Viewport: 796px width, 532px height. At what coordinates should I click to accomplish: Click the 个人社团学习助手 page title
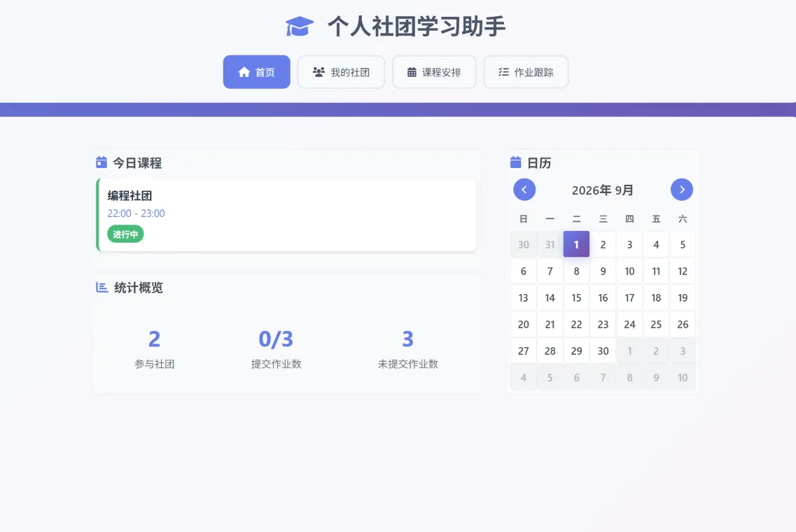pos(417,27)
